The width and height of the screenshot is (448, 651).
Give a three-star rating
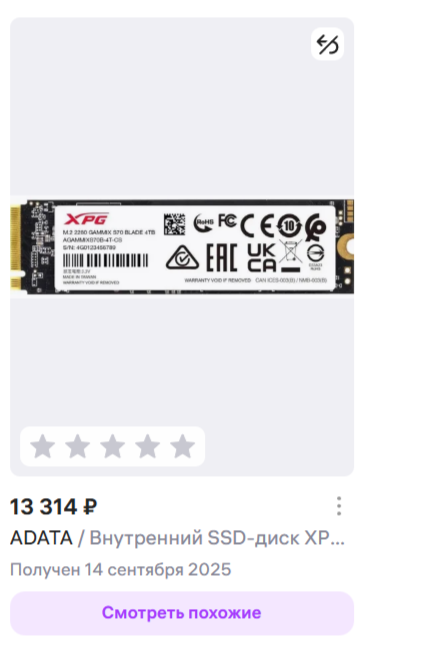[x=113, y=446]
